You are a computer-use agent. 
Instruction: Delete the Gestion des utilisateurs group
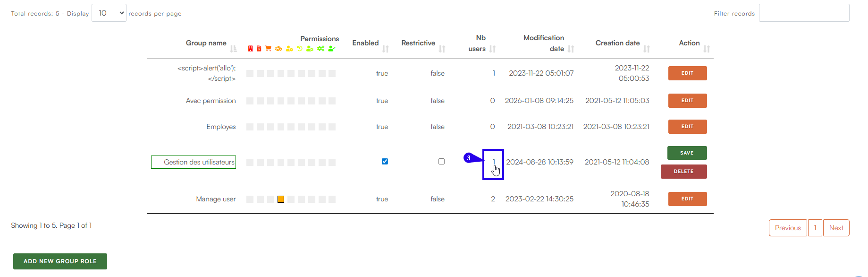pyautogui.click(x=683, y=172)
